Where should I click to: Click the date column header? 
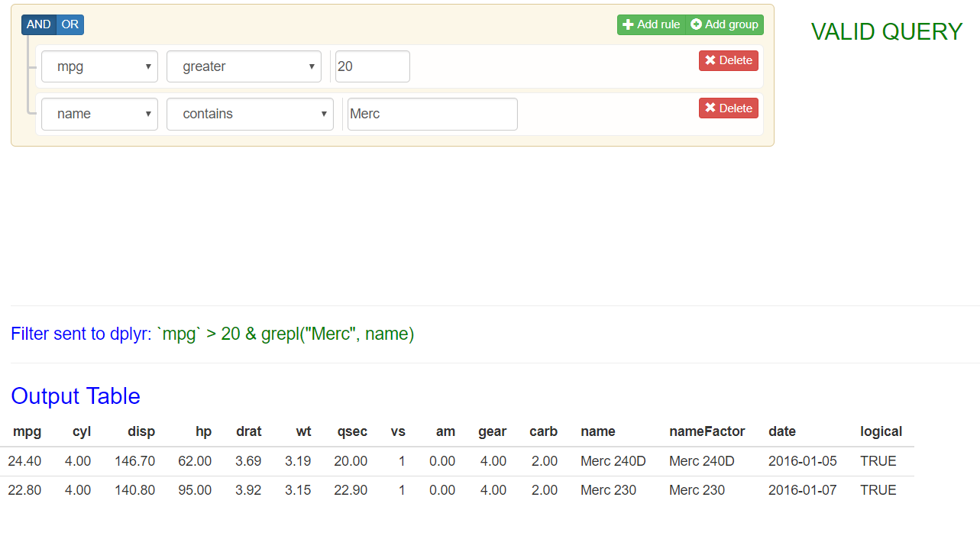pos(782,431)
